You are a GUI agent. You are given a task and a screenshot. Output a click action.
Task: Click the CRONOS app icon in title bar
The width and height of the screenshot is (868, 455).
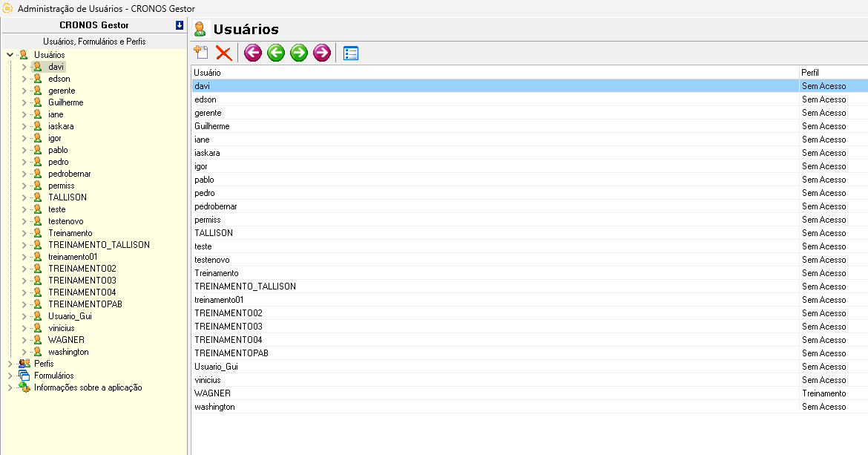coord(7,8)
